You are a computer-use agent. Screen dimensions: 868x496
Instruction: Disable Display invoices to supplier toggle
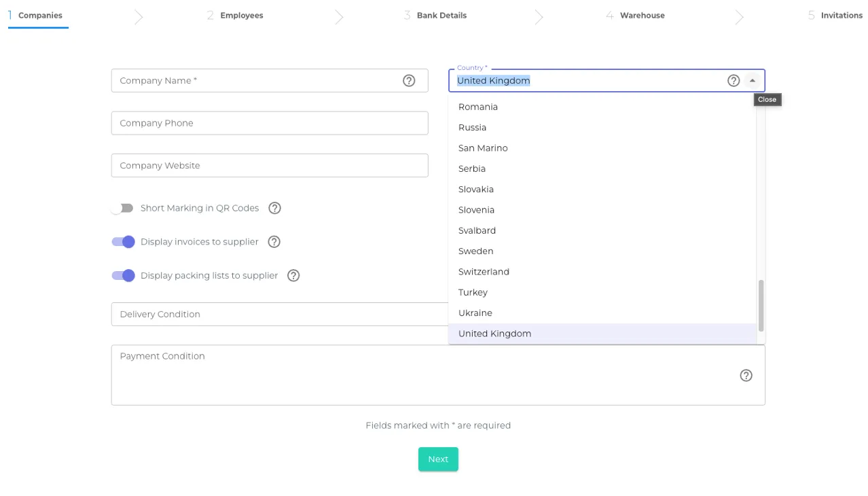click(x=123, y=242)
